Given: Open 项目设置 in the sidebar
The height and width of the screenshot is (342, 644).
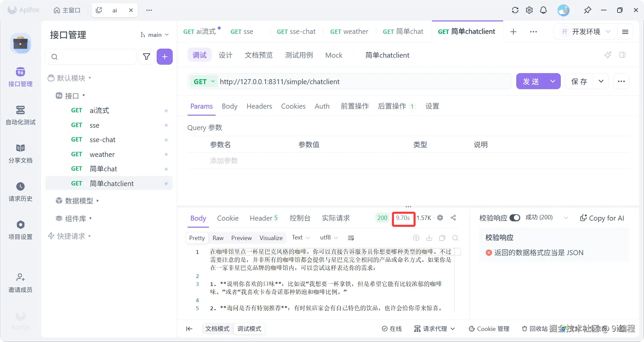Looking at the screenshot, I should coord(20,230).
